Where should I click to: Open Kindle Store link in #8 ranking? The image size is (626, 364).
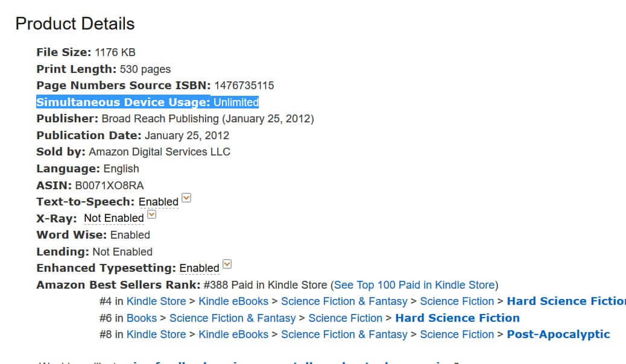(156, 334)
